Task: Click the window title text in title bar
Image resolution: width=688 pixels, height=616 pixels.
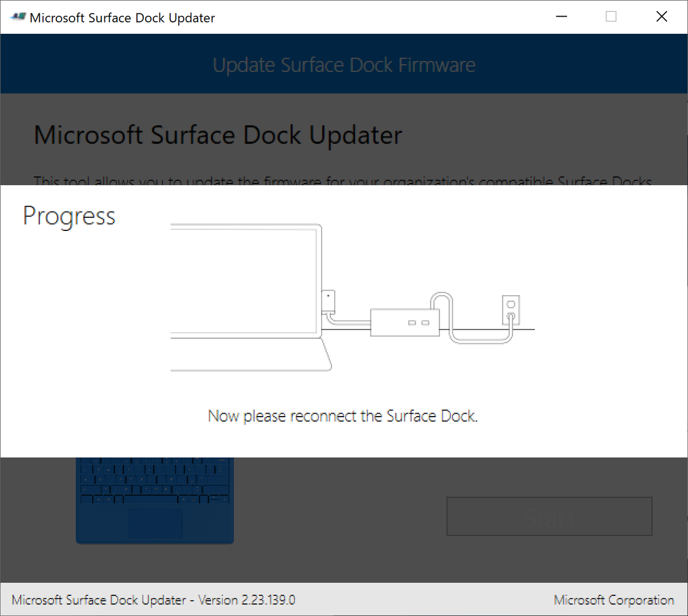Action: tap(122, 18)
